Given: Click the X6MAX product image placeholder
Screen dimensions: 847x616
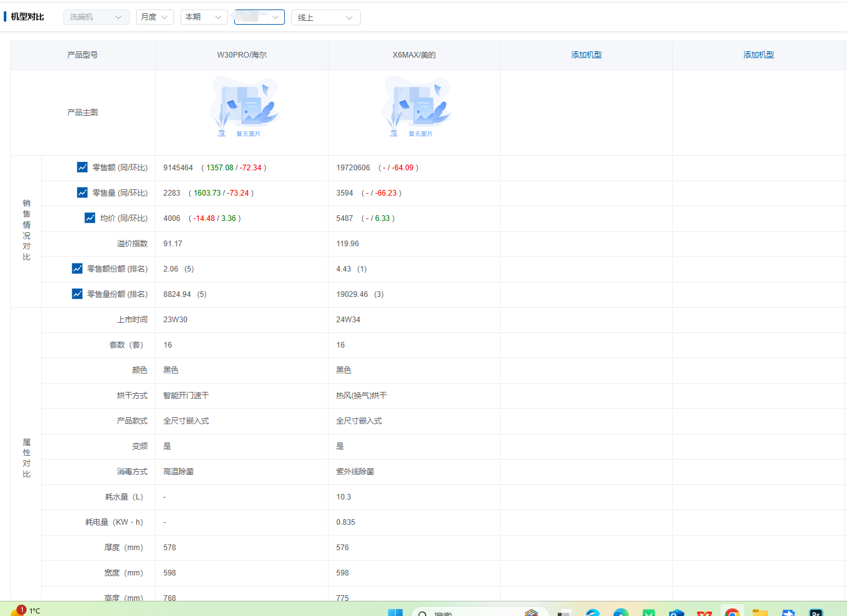Looking at the screenshot, I should [416, 108].
